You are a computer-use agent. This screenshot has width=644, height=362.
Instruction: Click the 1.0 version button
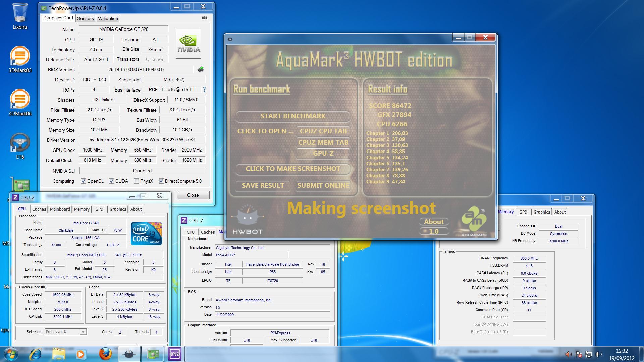tap(434, 231)
